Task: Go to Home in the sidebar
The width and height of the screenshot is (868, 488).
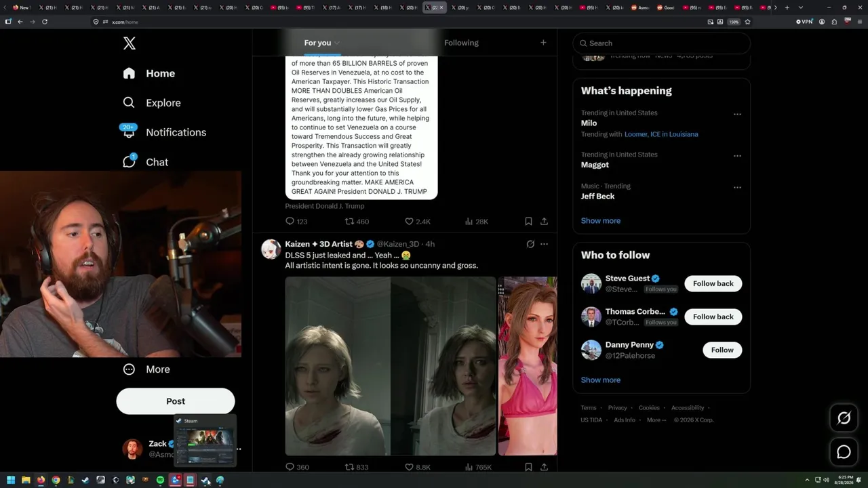Action: point(149,73)
